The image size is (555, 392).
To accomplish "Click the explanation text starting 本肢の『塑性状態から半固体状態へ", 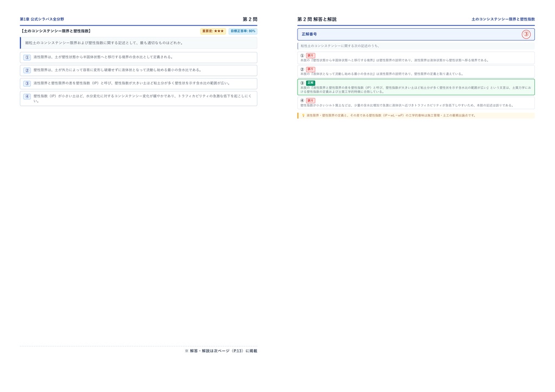I will click(x=395, y=61).
